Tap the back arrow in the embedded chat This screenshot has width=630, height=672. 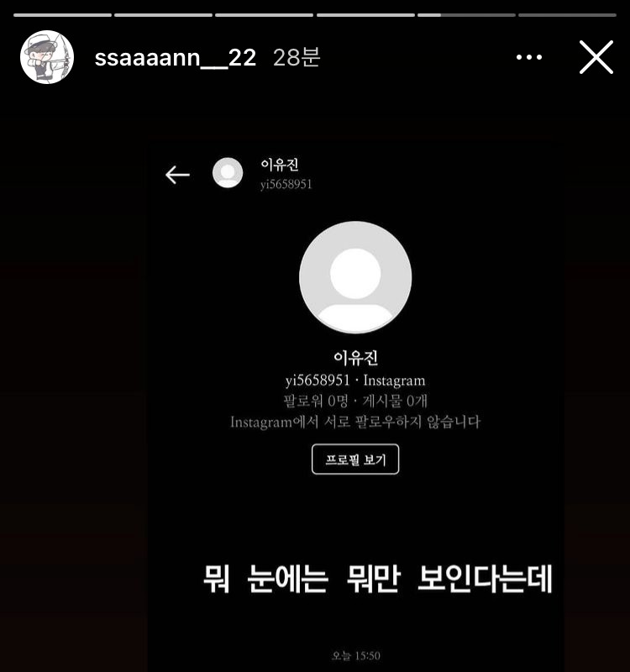[x=177, y=175]
